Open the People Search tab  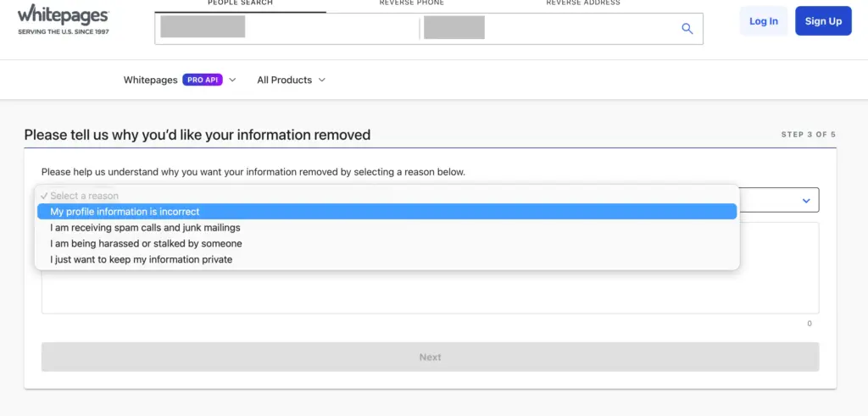tap(240, 3)
